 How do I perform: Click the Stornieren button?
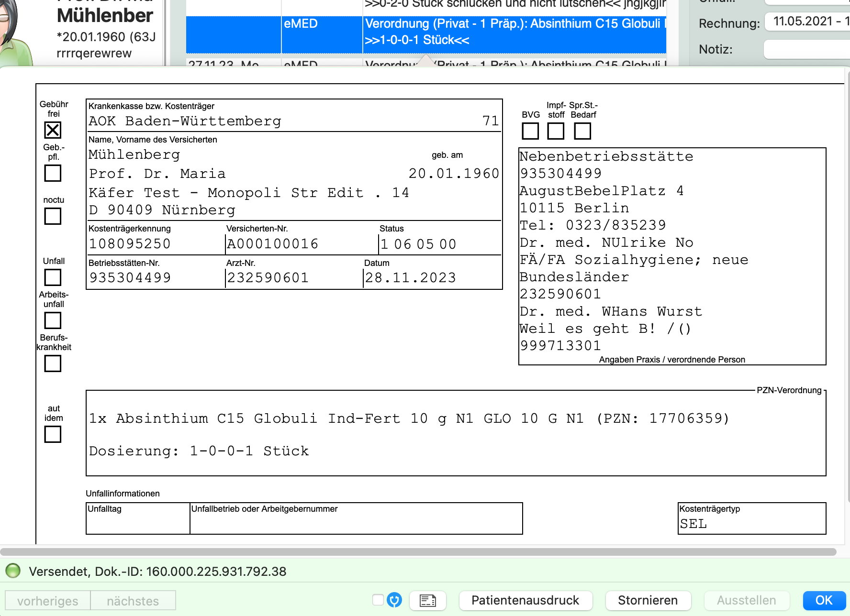(648, 600)
